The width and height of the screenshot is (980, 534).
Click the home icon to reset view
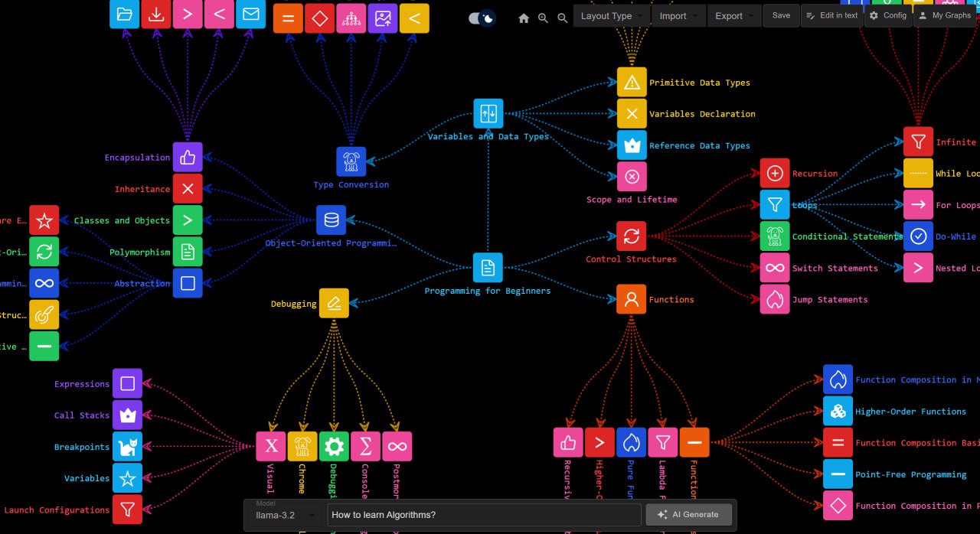point(524,18)
